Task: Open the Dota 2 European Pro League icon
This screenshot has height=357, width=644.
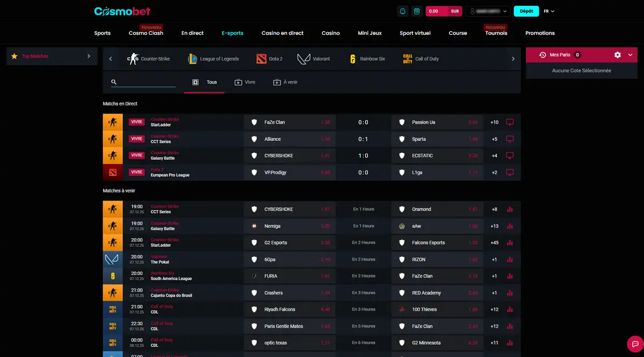Action: (x=113, y=172)
